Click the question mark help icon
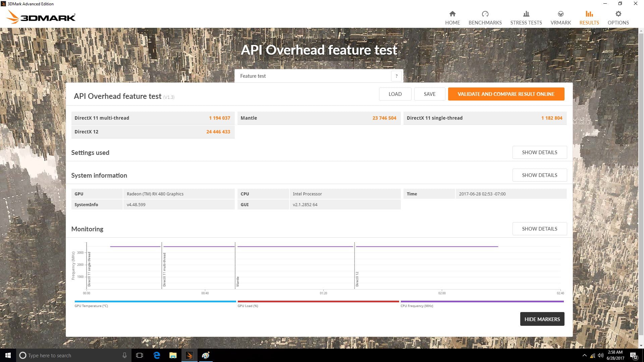644x362 pixels. (396, 76)
